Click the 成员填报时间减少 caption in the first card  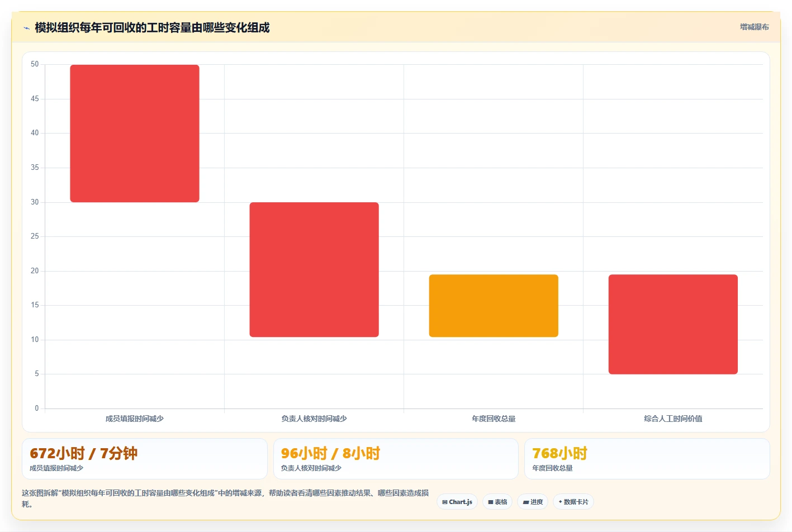coord(56,468)
